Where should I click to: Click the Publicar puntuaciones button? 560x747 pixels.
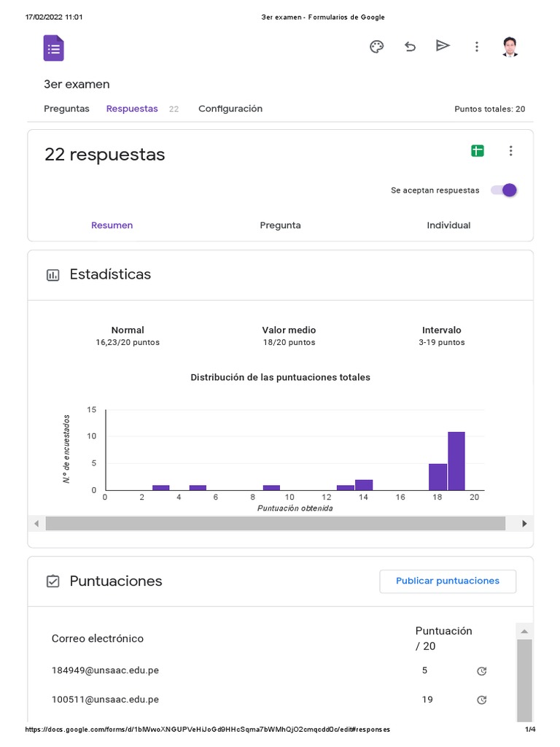(448, 581)
